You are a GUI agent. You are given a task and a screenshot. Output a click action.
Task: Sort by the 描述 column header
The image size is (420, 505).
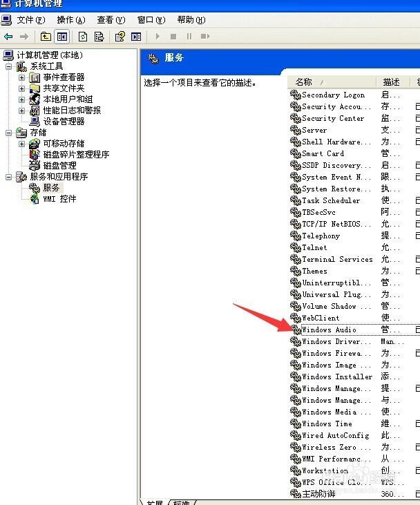[393, 82]
